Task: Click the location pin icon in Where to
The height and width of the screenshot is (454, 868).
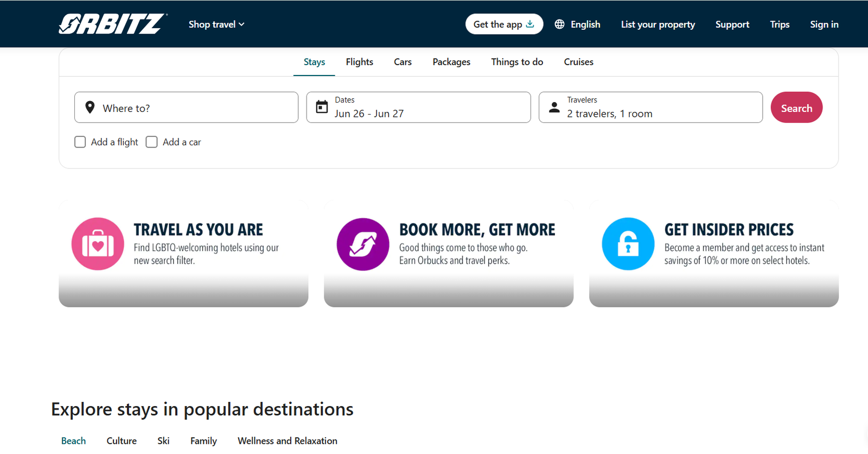Action: (x=90, y=107)
